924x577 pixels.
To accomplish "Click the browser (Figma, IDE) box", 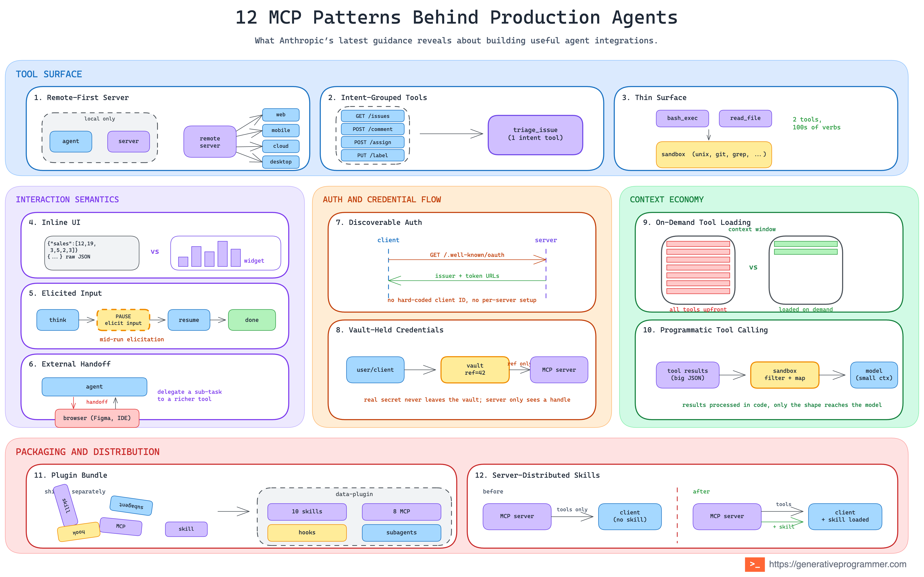I will (97, 418).
